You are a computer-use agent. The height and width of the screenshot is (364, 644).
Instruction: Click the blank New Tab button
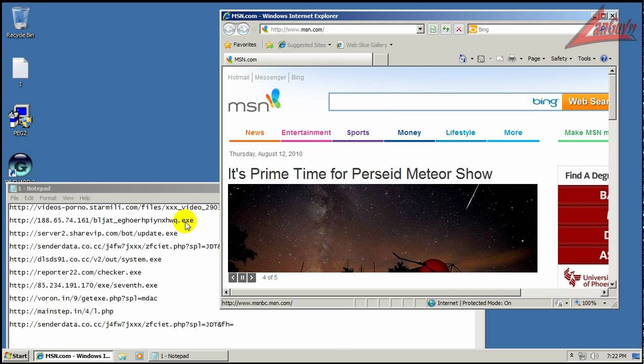[x=381, y=60]
